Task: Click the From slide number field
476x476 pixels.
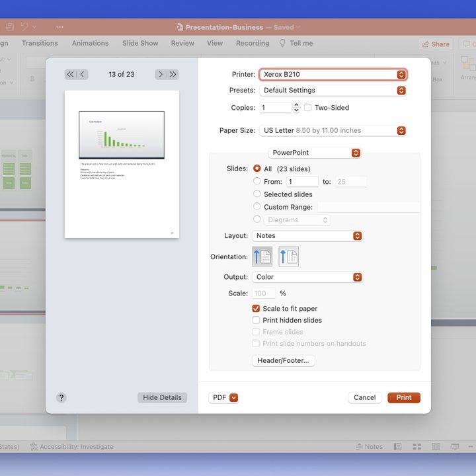Action: click(x=302, y=182)
